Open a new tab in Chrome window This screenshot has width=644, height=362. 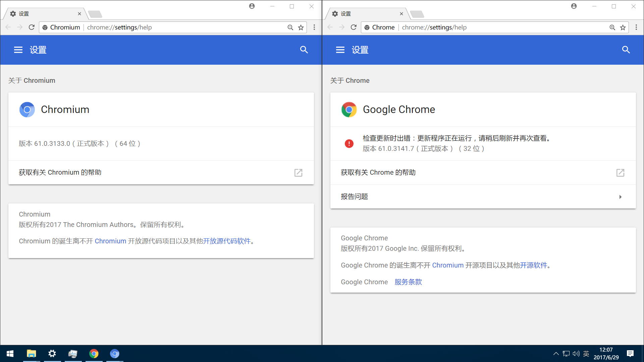pos(417,14)
